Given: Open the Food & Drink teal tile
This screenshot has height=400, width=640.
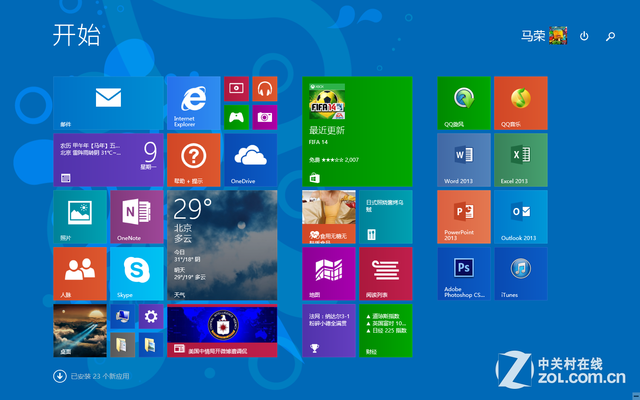Looking at the screenshot, I should pos(386,217).
